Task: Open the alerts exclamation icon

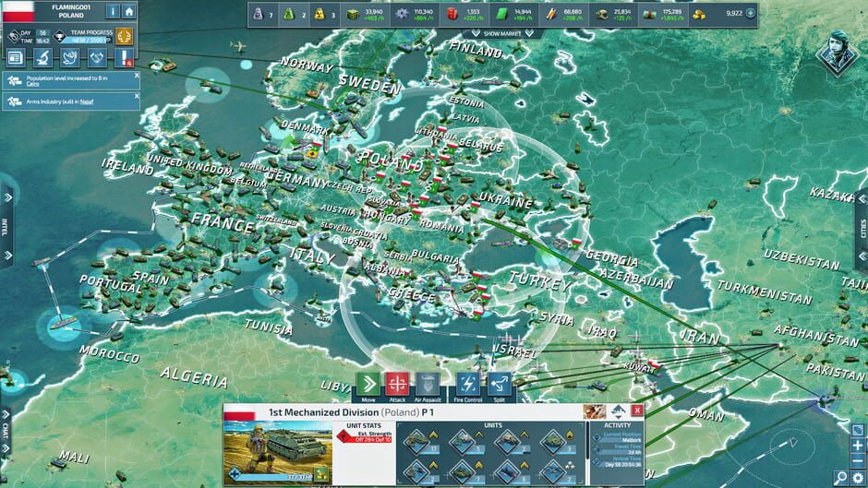Action: pyautogui.click(x=125, y=58)
